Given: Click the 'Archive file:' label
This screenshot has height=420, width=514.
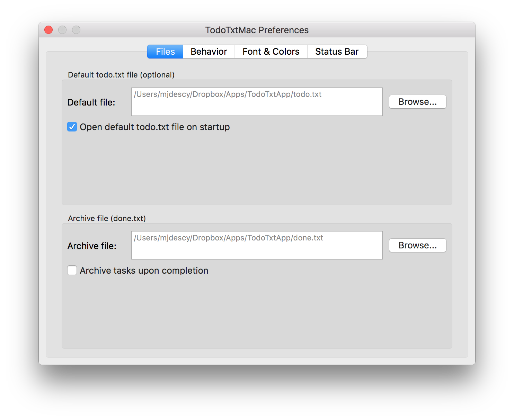Looking at the screenshot, I should coord(92,246).
